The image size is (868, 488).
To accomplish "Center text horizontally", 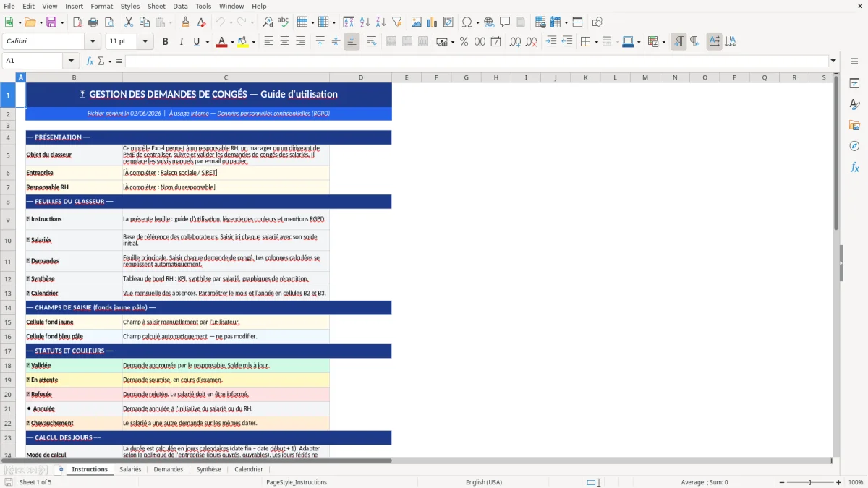I will (284, 42).
